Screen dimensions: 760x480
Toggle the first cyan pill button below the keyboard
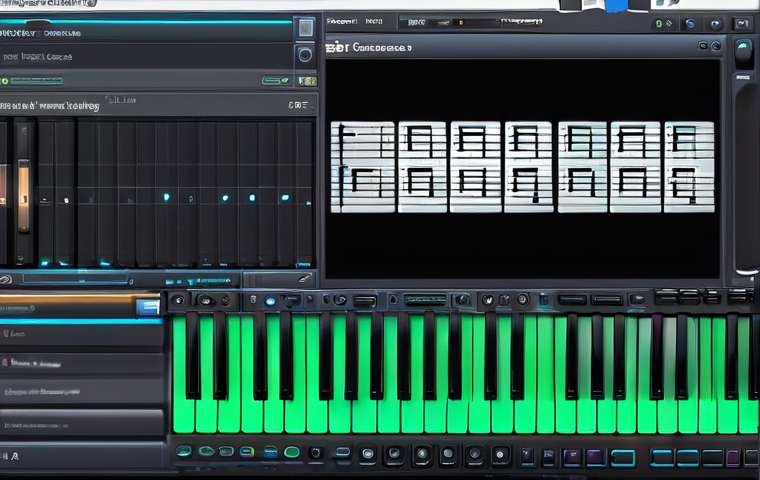point(183,451)
